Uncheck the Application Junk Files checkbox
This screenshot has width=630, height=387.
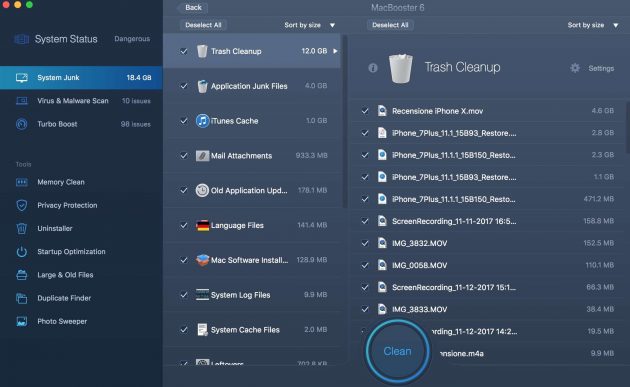tap(184, 86)
